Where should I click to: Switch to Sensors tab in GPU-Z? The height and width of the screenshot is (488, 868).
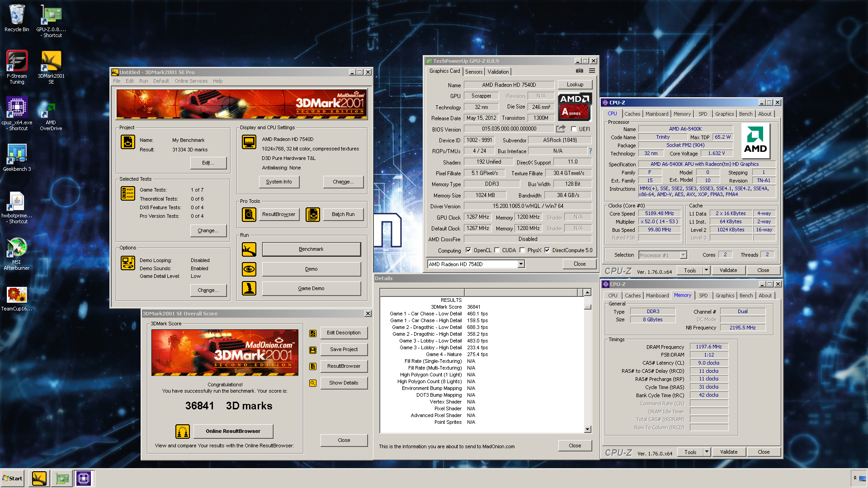coord(474,71)
